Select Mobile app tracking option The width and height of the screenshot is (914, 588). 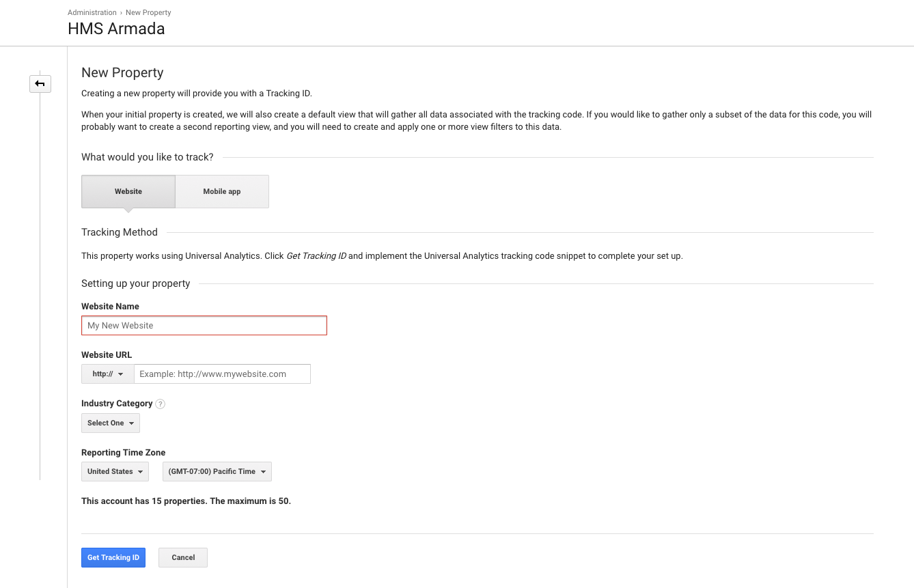coord(222,191)
